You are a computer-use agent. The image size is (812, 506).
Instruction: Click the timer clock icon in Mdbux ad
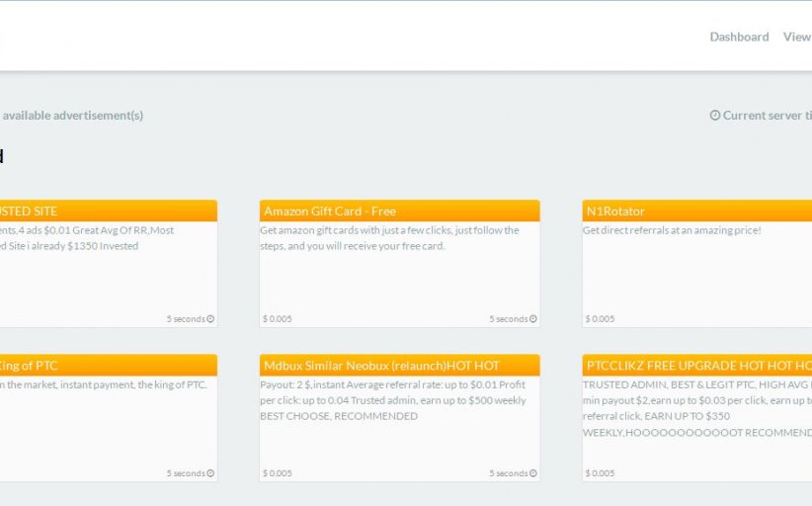coord(533,473)
